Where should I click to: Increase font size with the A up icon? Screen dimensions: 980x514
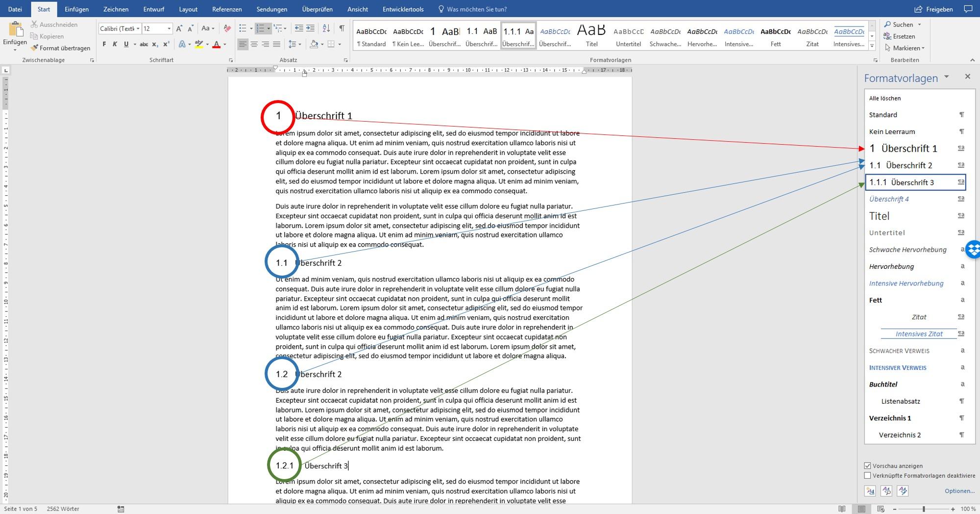[x=179, y=28]
